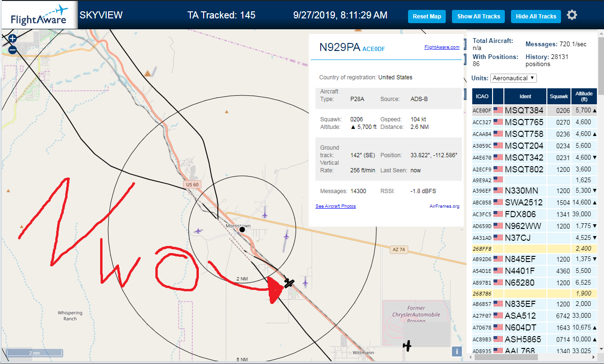The image size is (604, 364).
Task: Click the 2 nm map scale bar
Action: click(x=34, y=353)
